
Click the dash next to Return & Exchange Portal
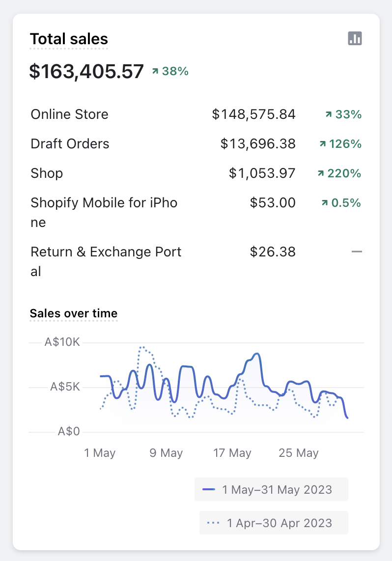pyautogui.click(x=357, y=252)
